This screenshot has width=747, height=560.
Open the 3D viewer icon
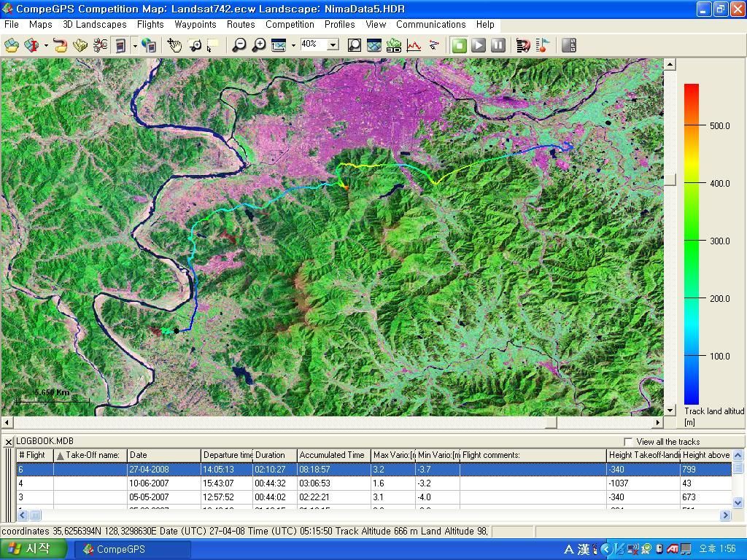(x=393, y=46)
